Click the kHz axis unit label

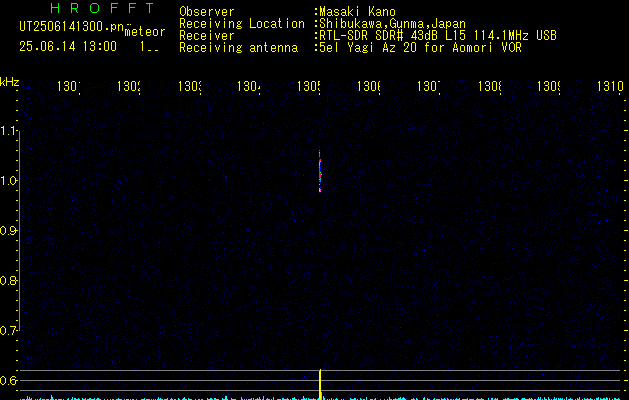[10, 82]
